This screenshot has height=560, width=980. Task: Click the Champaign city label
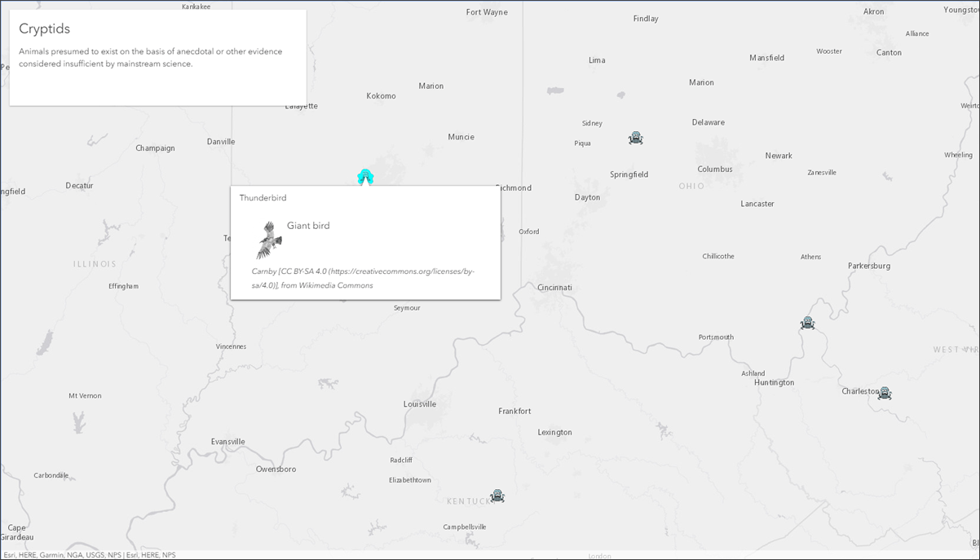pos(155,148)
